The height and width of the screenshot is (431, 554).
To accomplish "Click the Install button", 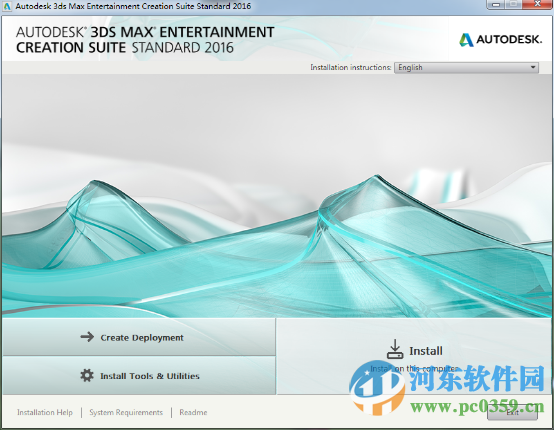I will [414, 356].
